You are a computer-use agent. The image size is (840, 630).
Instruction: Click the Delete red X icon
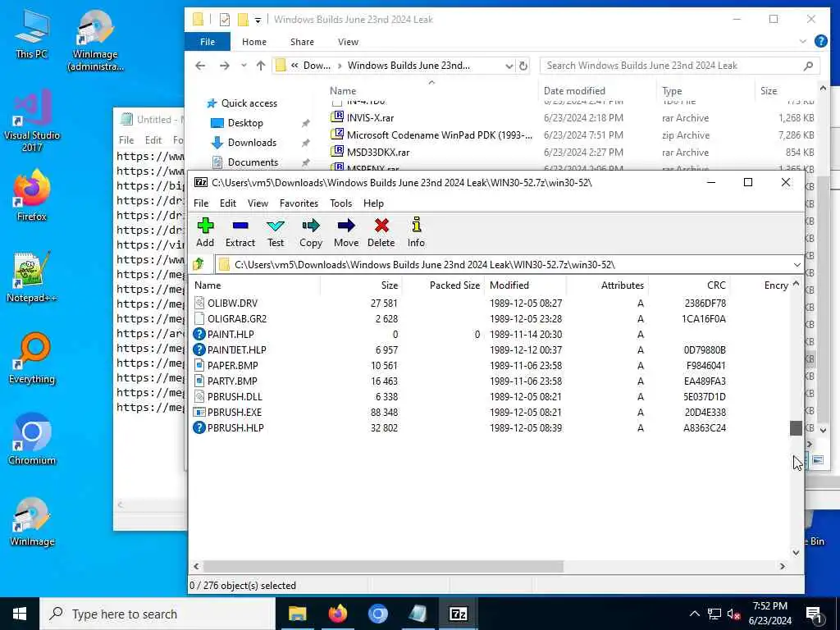[x=381, y=232]
